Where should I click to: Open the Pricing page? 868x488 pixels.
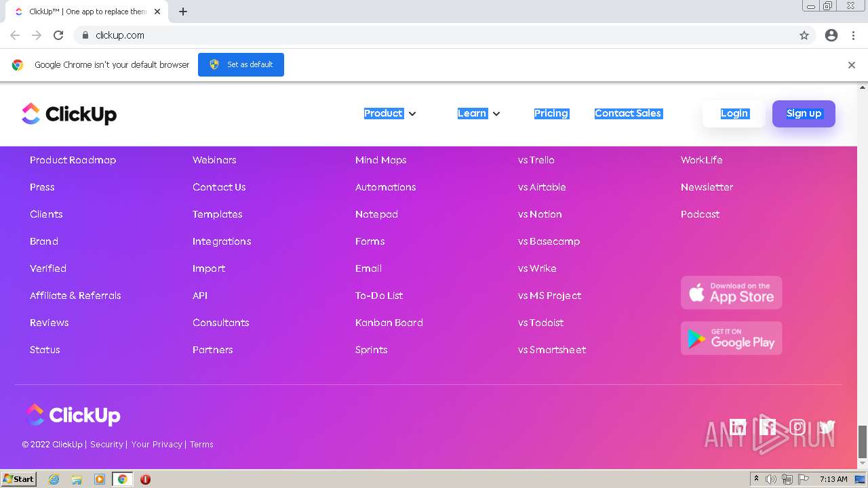click(x=551, y=113)
